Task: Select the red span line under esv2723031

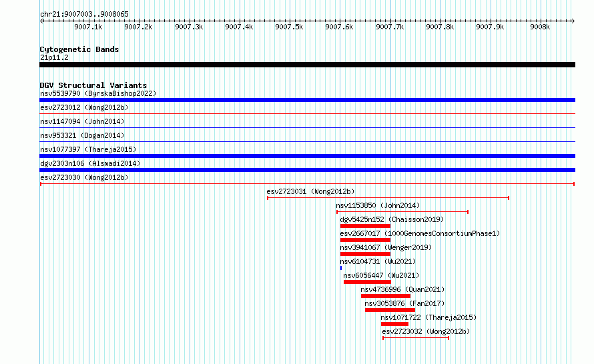Action: [x=388, y=198]
